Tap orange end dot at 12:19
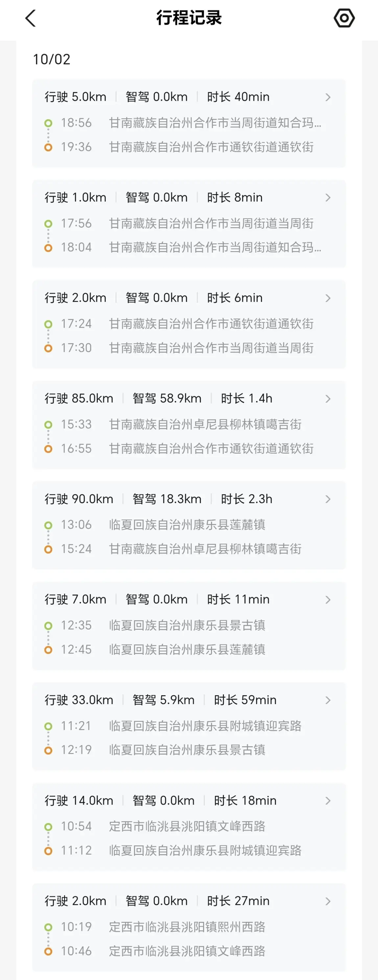 tap(48, 750)
